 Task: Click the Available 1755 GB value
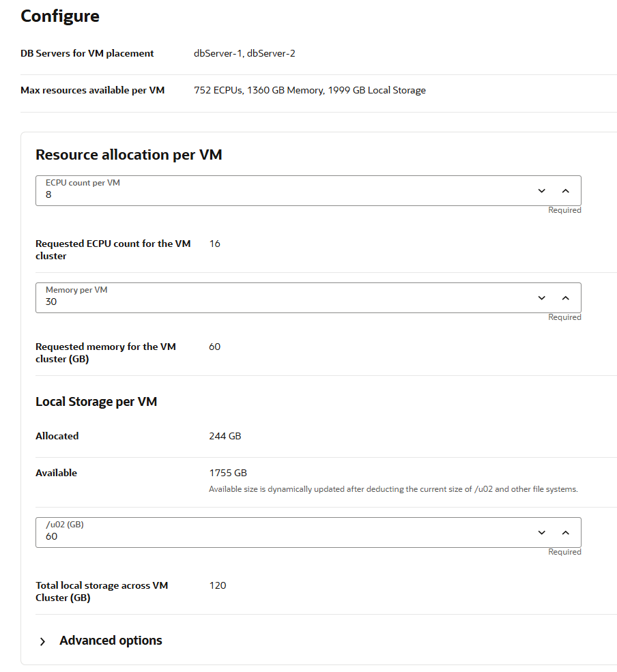228,473
